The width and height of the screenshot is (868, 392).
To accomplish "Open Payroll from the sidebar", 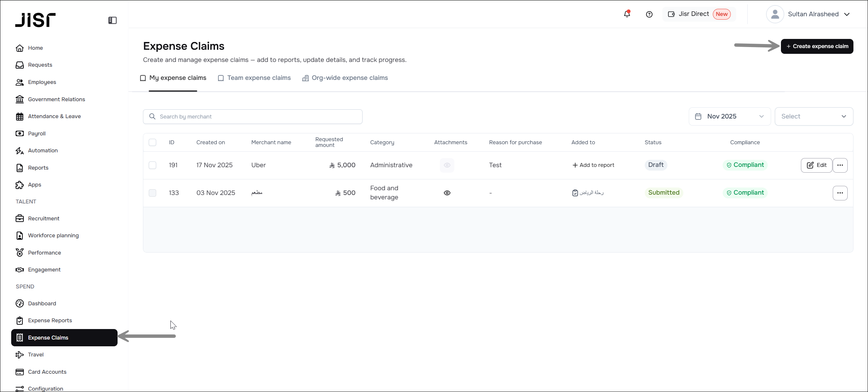I will (x=37, y=133).
